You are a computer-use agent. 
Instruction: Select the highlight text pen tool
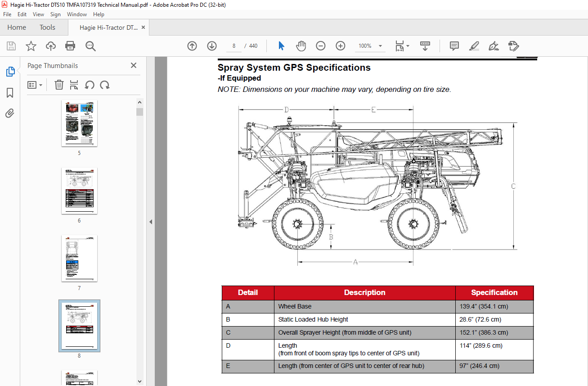pyautogui.click(x=474, y=46)
